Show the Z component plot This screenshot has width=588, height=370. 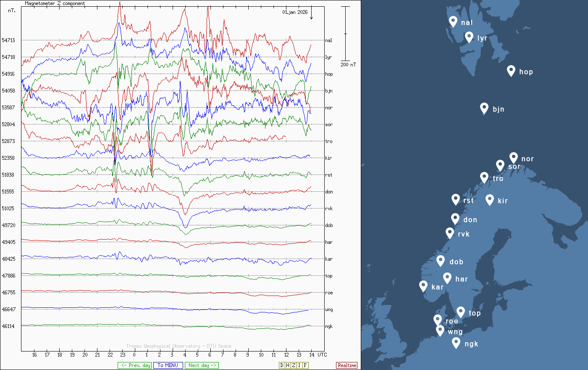tap(294, 365)
